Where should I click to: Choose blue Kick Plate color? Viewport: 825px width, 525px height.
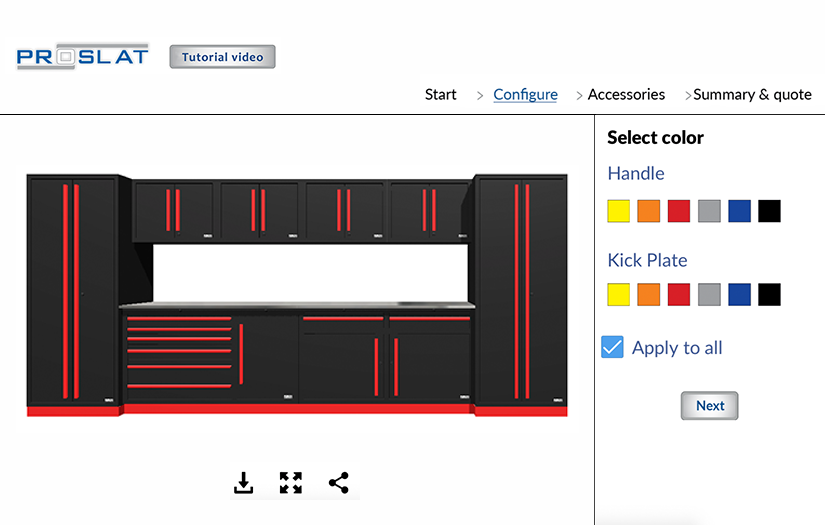coord(739,295)
